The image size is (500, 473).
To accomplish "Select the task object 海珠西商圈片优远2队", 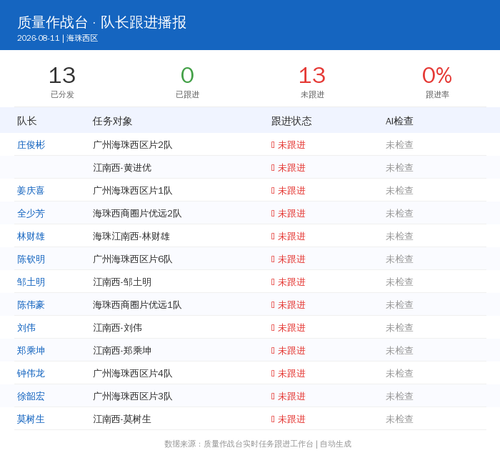I will (137, 214).
